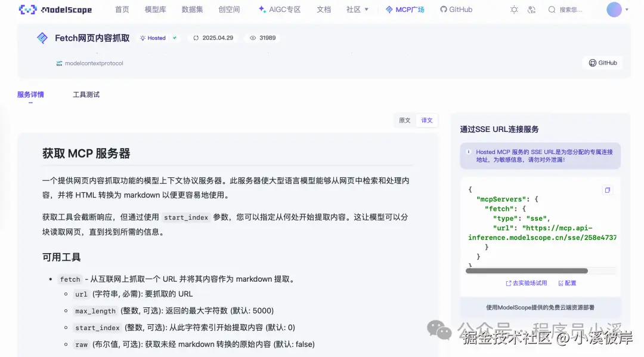
Task: Open the AIGC专区 nav item
Action: (x=280, y=10)
